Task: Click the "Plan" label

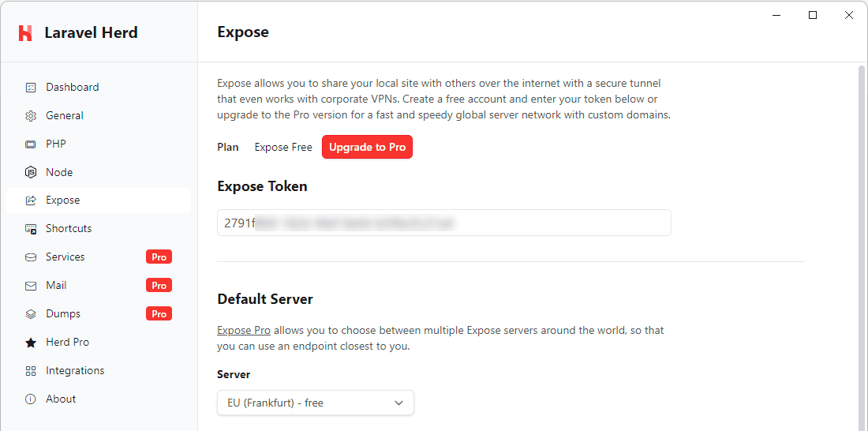Action: (227, 148)
